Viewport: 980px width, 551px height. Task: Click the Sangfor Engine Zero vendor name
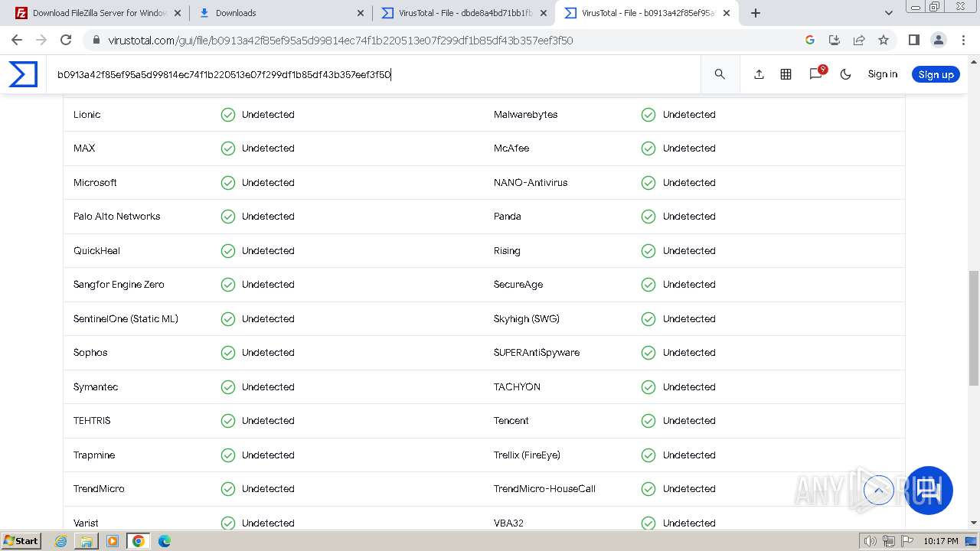point(119,285)
